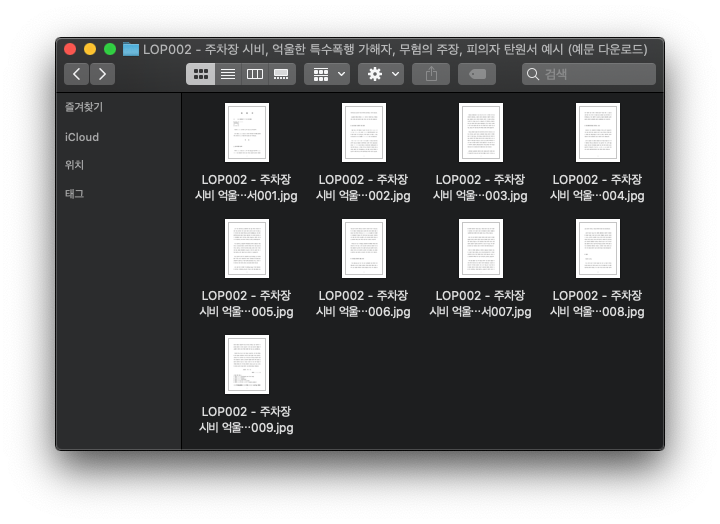Select thumbnail of file ending 002.jpg
Image resolution: width=720 pixels, height=524 pixels.
tap(364, 132)
